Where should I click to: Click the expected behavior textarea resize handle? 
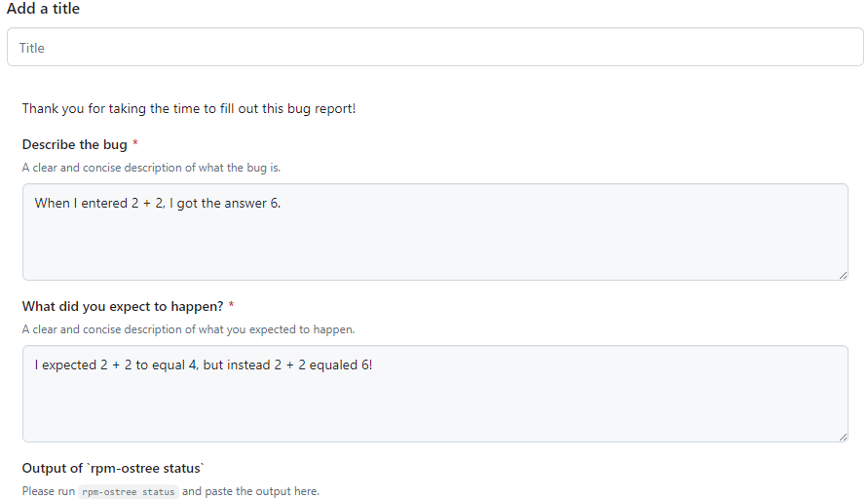click(x=843, y=437)
